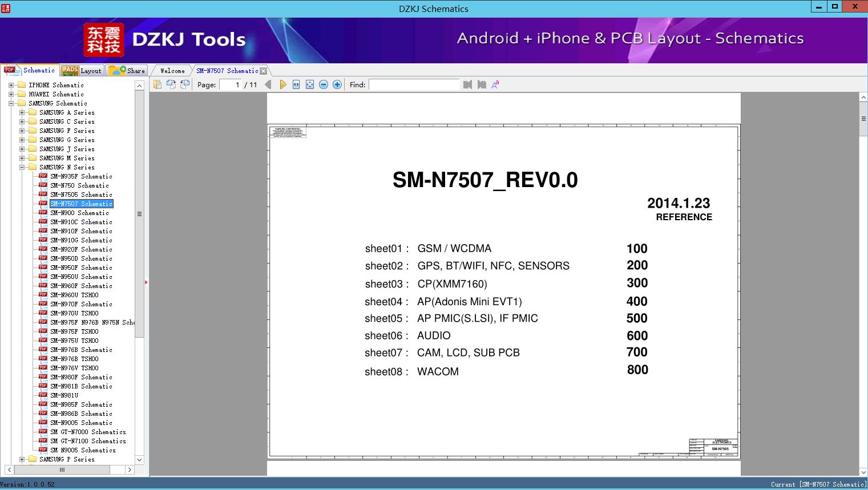The image size is (868, 490).
Task: Toggle match case search icon
Action: tap(495, 84)
